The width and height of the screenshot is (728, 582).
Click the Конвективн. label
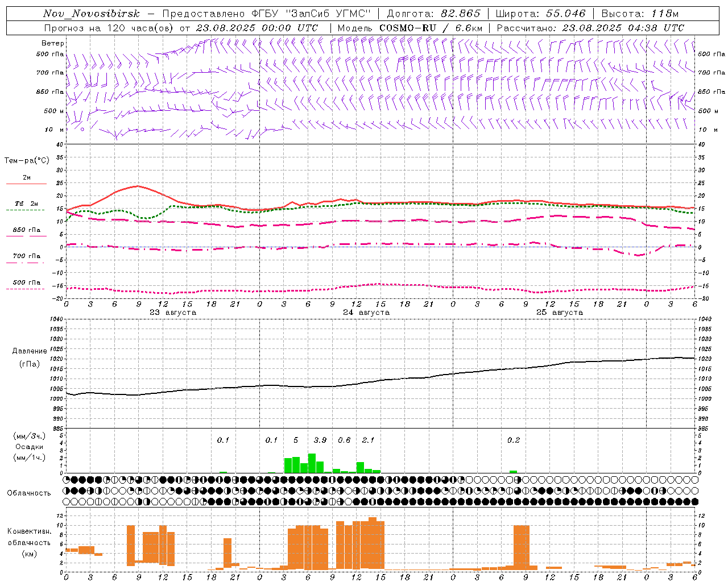[30, 531]
